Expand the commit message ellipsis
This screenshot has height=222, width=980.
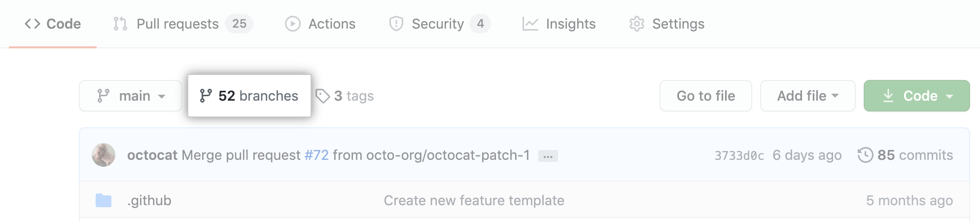pyautogui.click(x=548, y=156)
